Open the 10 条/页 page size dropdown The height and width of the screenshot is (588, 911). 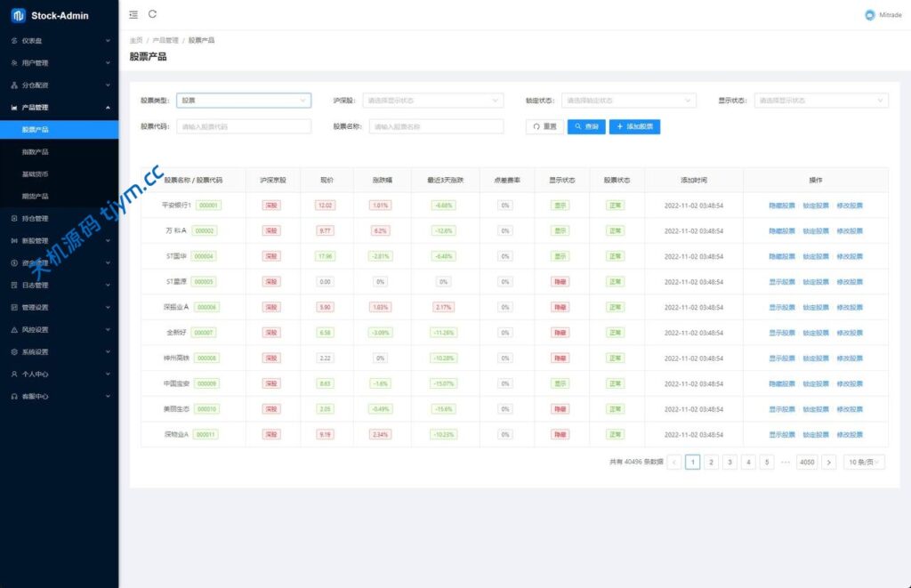point(863,463)
